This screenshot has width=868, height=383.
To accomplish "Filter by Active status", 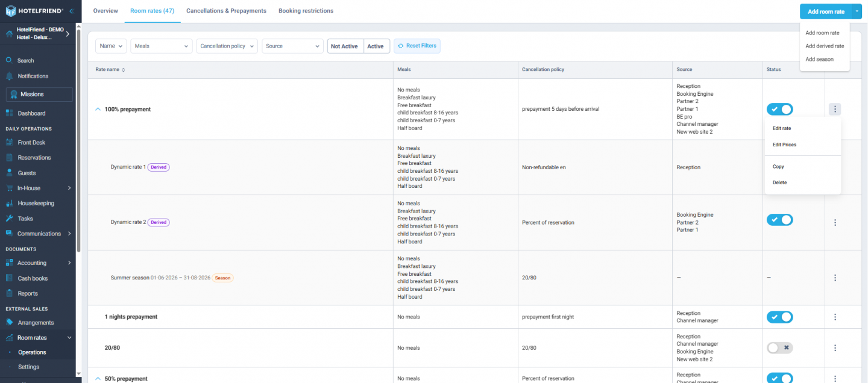I will pos(376,46).
